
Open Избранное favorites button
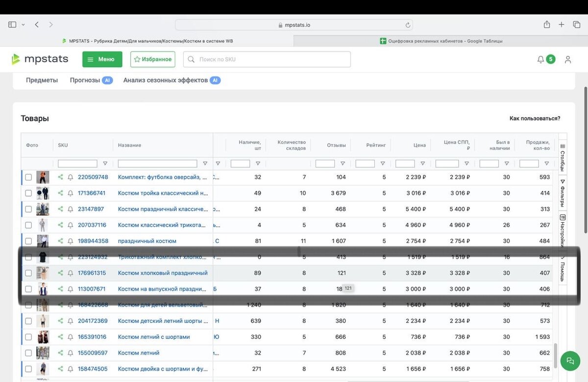(x=153, y=59)
